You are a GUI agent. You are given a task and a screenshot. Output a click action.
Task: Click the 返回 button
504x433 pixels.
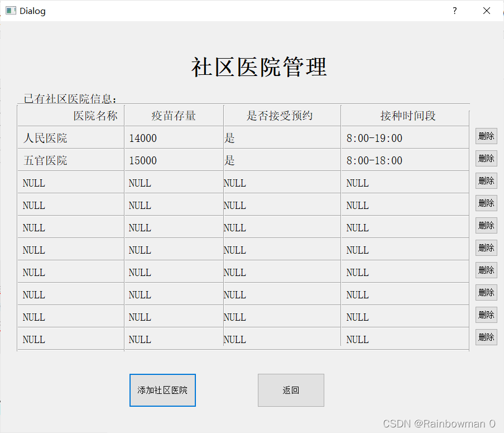(x=291, y=390)
